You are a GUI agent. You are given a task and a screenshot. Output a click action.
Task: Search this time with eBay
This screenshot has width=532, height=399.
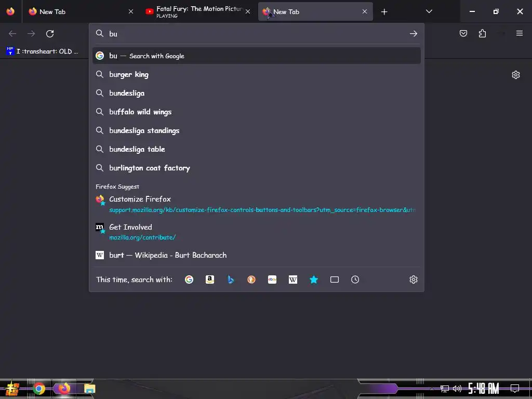point(272,279)
